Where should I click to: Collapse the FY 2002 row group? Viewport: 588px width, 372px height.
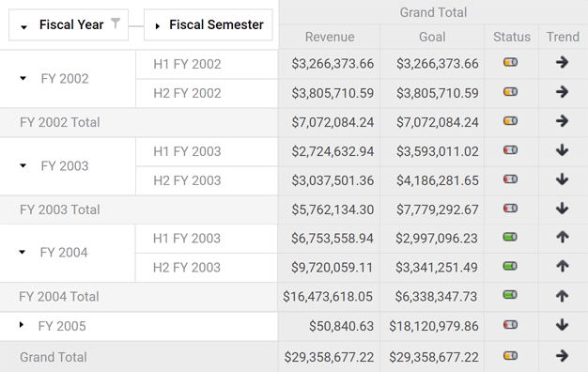pos(23,78)
